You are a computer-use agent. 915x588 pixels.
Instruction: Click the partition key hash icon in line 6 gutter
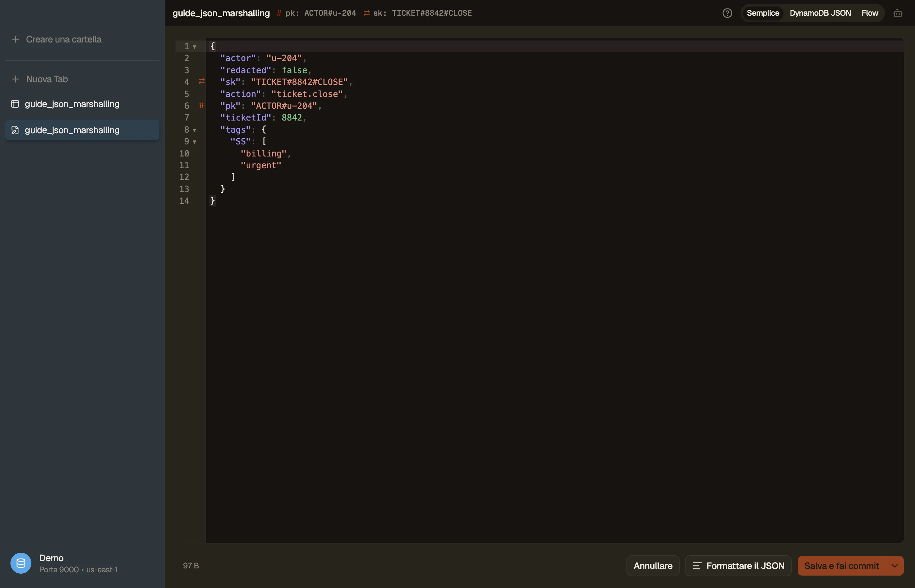[202, 105]
